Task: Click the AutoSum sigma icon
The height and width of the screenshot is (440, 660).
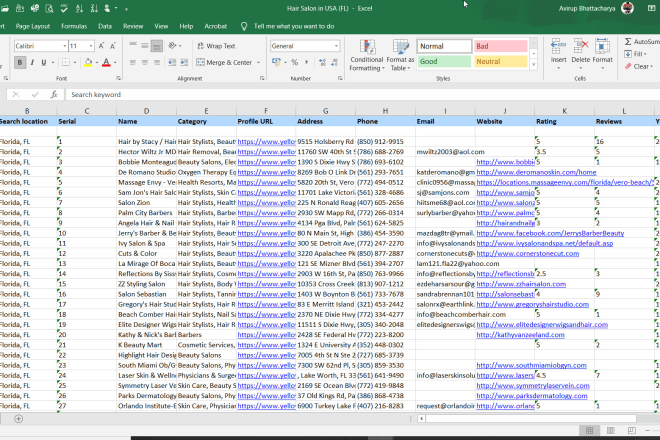Action: tap(628, 41)
